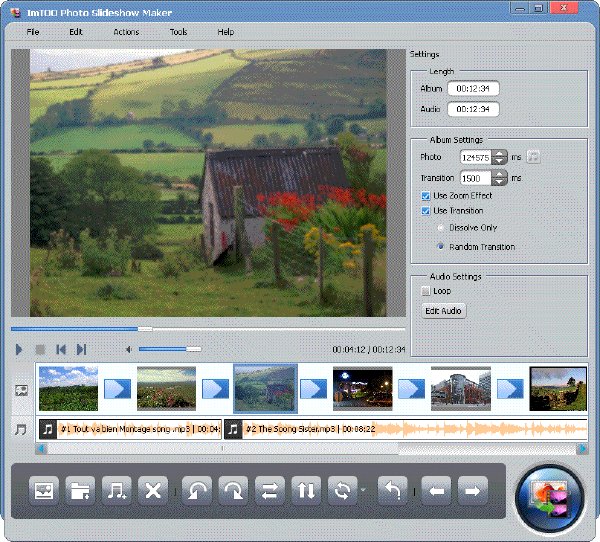
Task: Select the highlighted barn landscape thumbnail
Action: tap(265, 389)
